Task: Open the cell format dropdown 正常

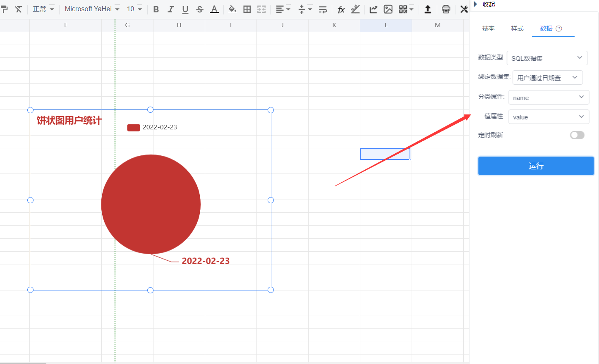Action: click(43, 9)
